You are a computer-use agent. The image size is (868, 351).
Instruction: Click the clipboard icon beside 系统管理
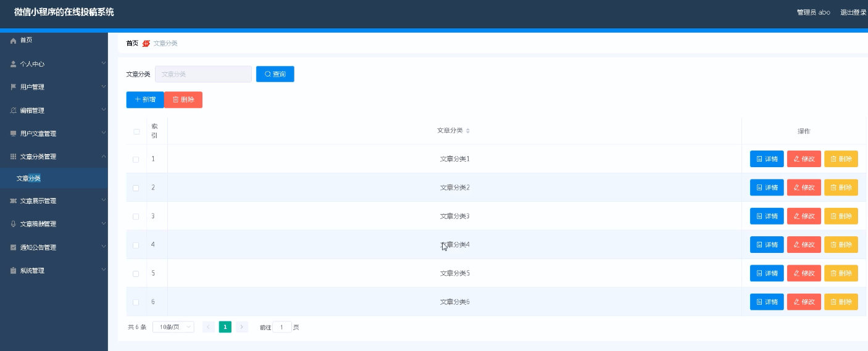14,271
